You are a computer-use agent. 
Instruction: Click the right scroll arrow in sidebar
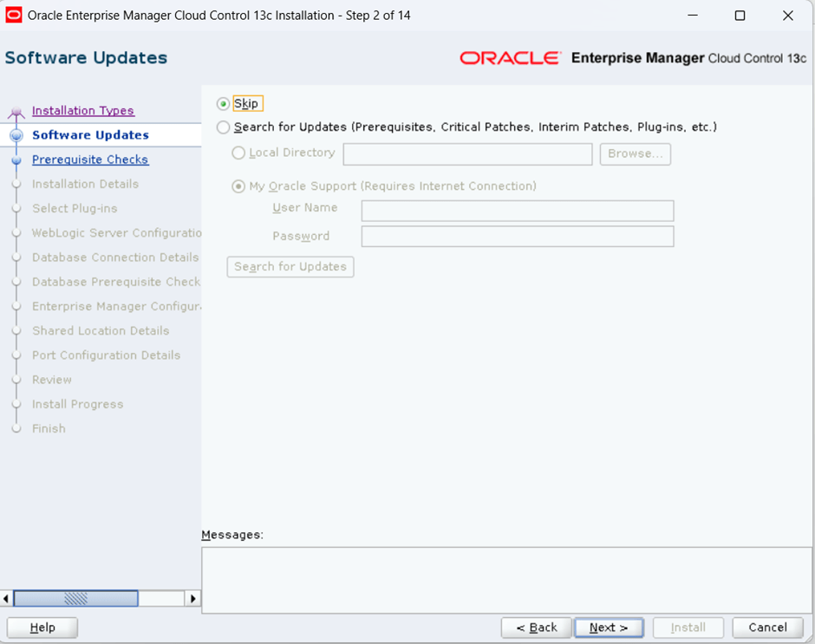point(192,598)
